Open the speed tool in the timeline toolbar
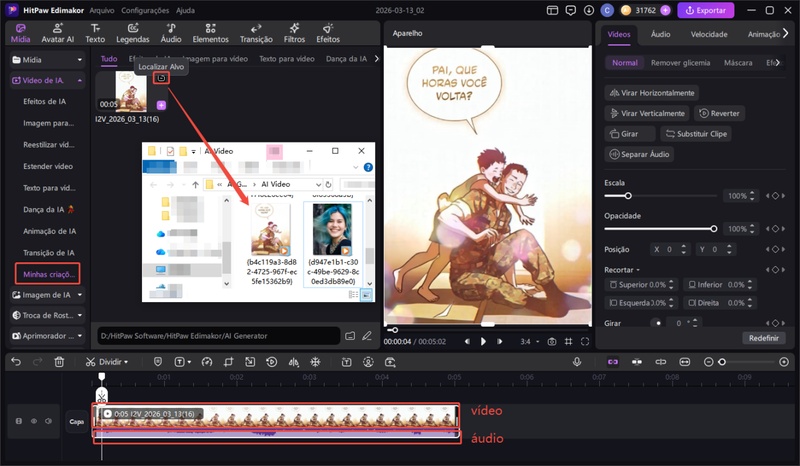The width and height of the screenshot is (800, 466). [207, 362]
